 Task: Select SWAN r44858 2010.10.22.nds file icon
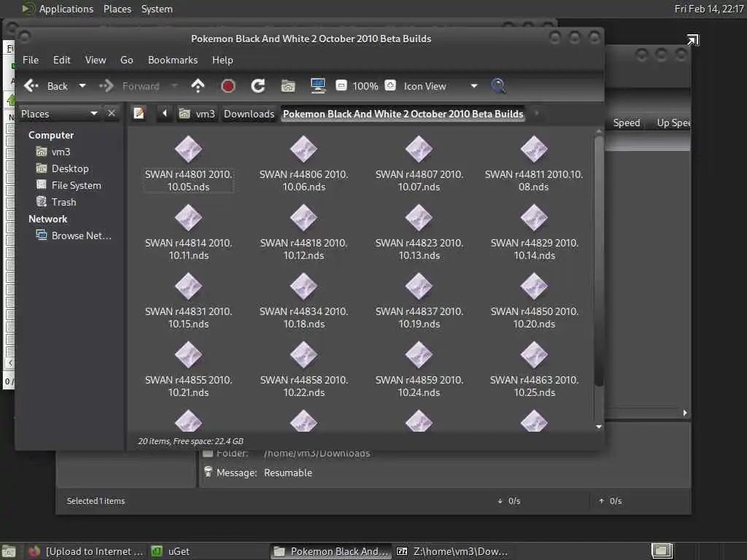coord(303,355)
